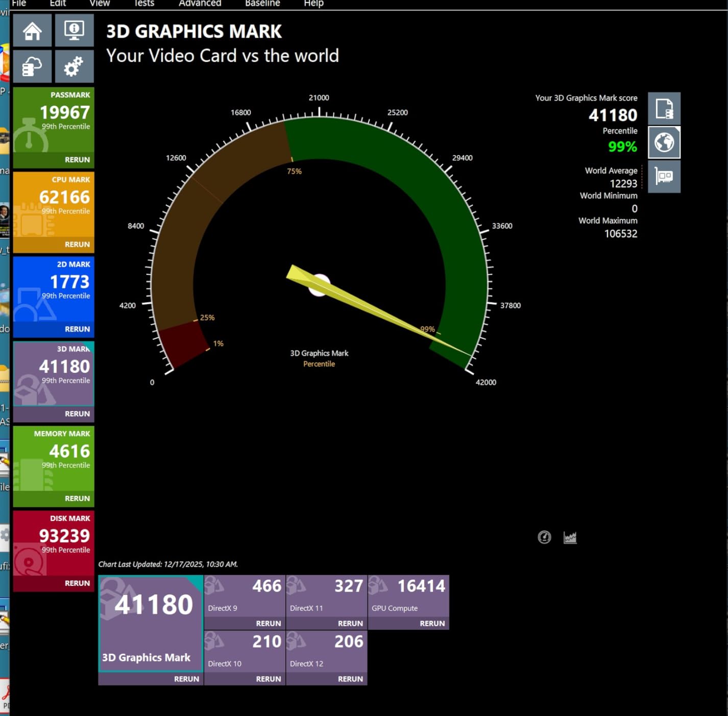Rerun the GPU Compute test
This screenshot has height=716, width=728.
click(432, 624)
